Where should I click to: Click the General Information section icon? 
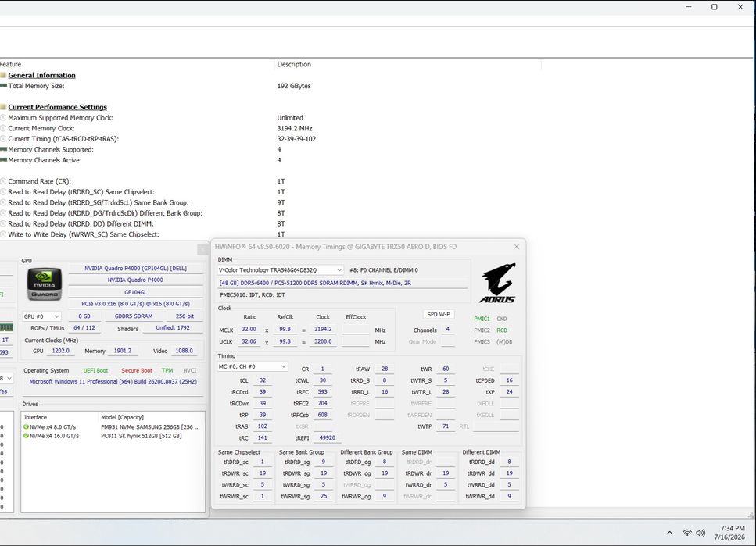3,75
